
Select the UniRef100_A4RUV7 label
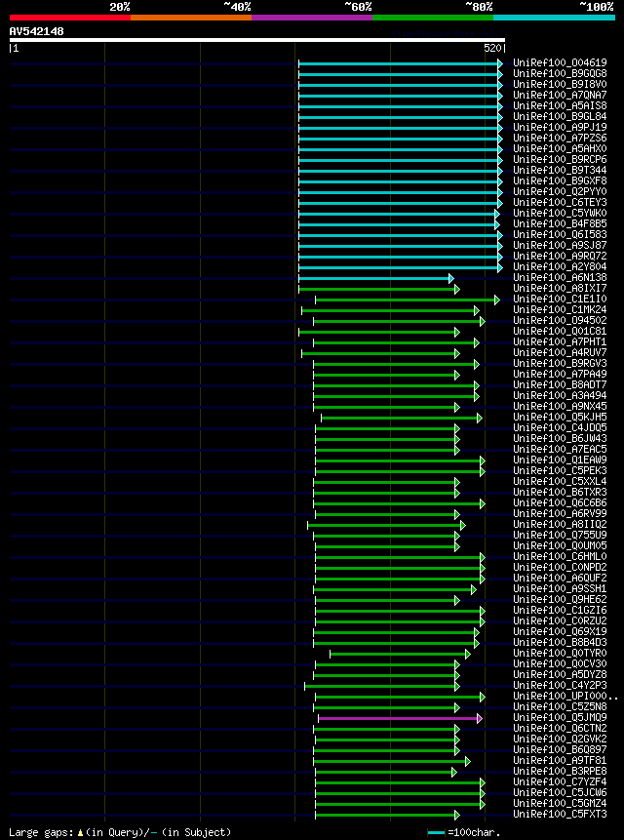point(560,352)
